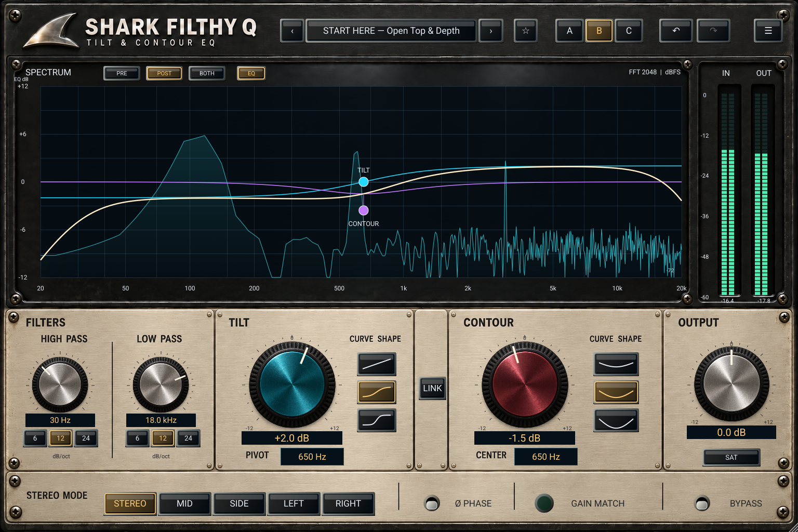Click the purple CONTOUR node on graph
The image size is (798, 532).
point(364,210)
